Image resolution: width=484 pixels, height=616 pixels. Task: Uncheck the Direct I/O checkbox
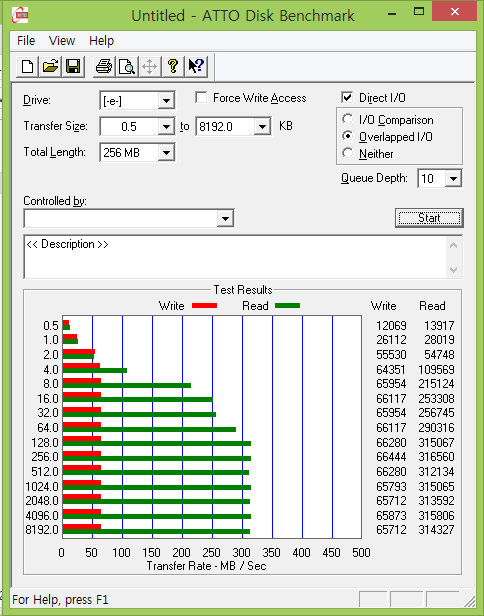click(x=347, y=97)
